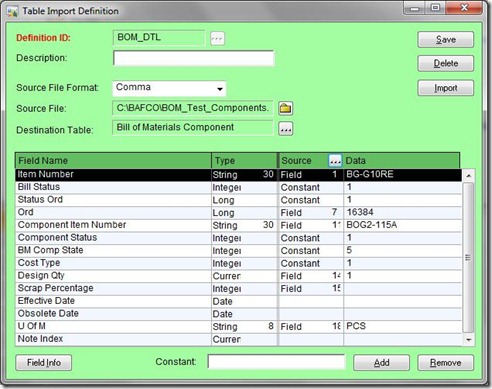Click Date type cell in Effective Date row
This screenshot has height=389, width=492.
point(244,301)
